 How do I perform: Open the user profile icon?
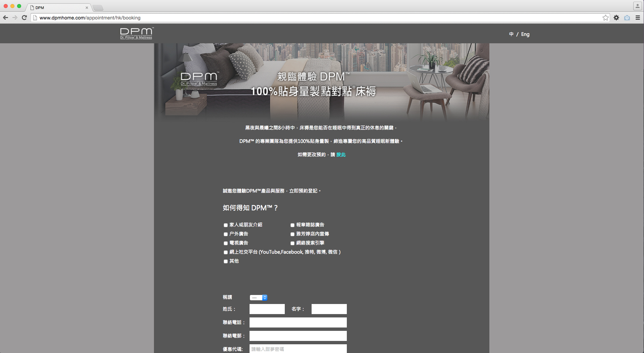pos(637,6)
